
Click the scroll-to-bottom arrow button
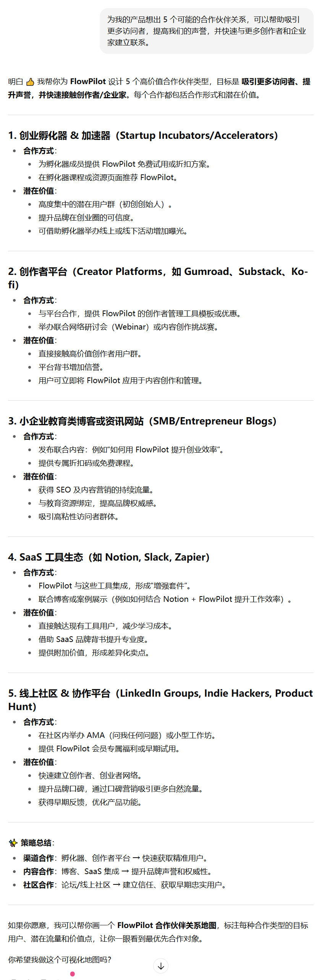pos(161,966)
